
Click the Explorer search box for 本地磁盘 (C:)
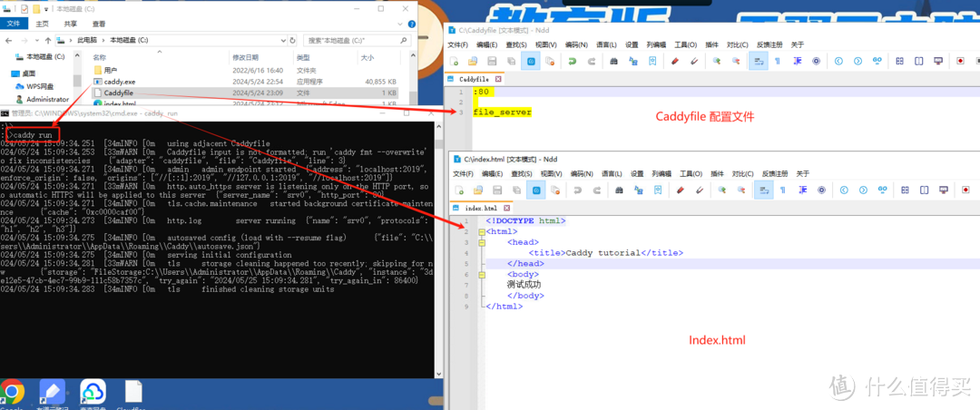point(357,40)
